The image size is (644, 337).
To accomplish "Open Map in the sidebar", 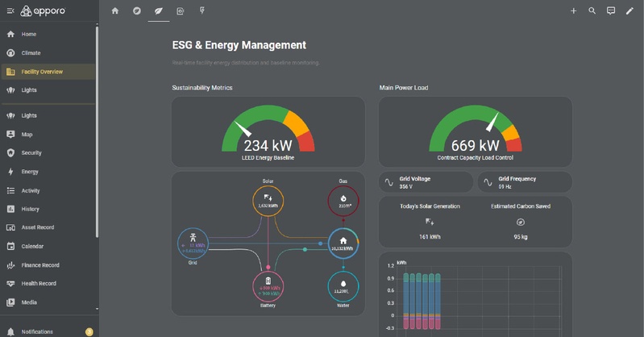I will coord(48,135).
